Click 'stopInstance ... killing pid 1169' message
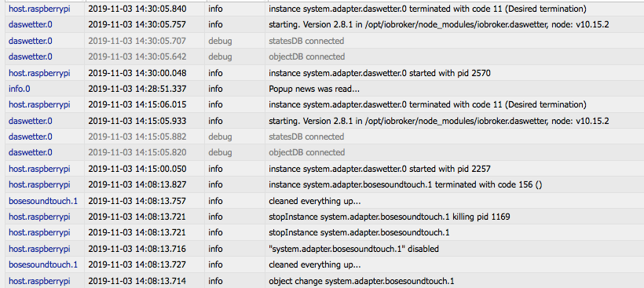The image size is (644, 288). coord(390,217)
